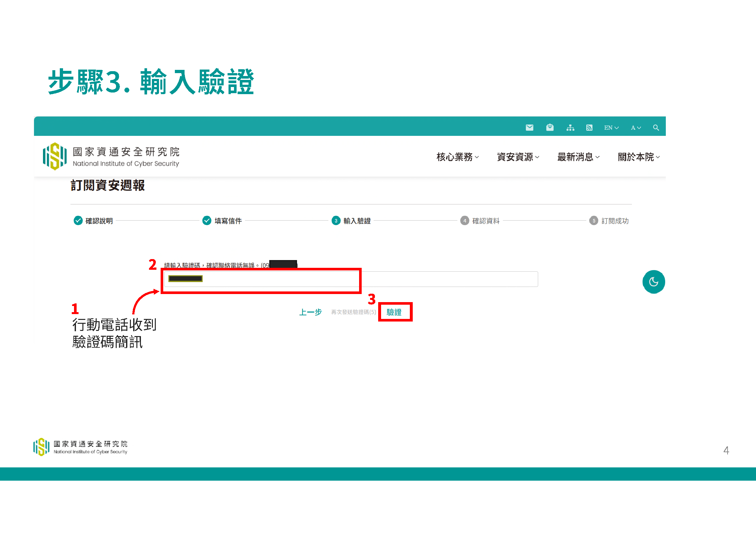Image resolution: width=756 pixels, height=535 pixels.
Task: Click step 4 確認資料 indicator
Action: coord(480,221)
